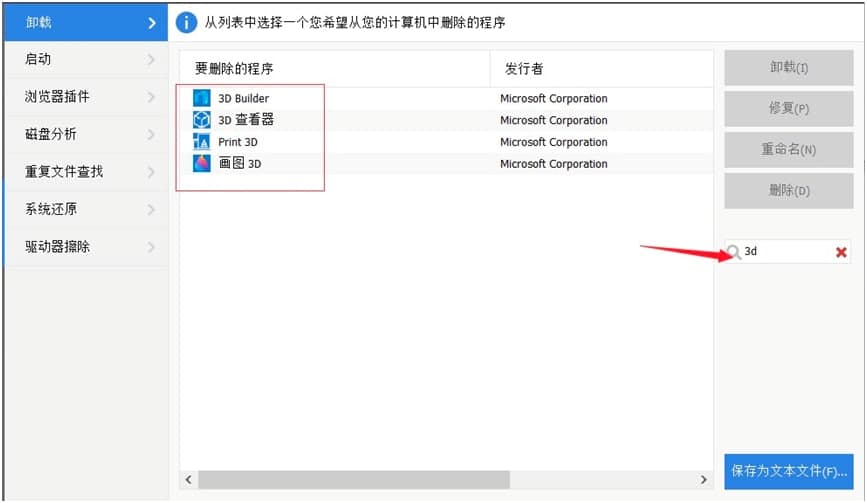Screen dimensions: 867x503
Task: Sort by 要删除的程序 column header
Action: point(335,69)
